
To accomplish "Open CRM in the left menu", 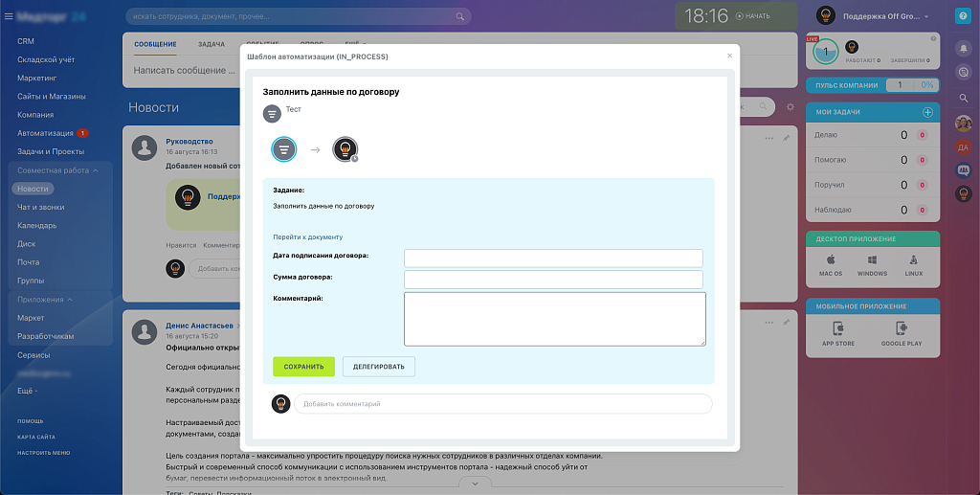I will pyautogui.click(x=26, y=41).
